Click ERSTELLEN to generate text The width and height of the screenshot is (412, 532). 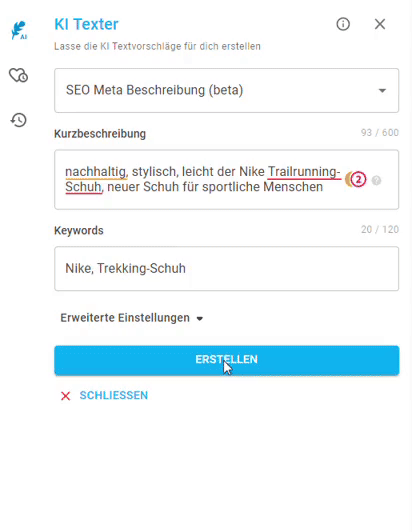click(226, 360)
